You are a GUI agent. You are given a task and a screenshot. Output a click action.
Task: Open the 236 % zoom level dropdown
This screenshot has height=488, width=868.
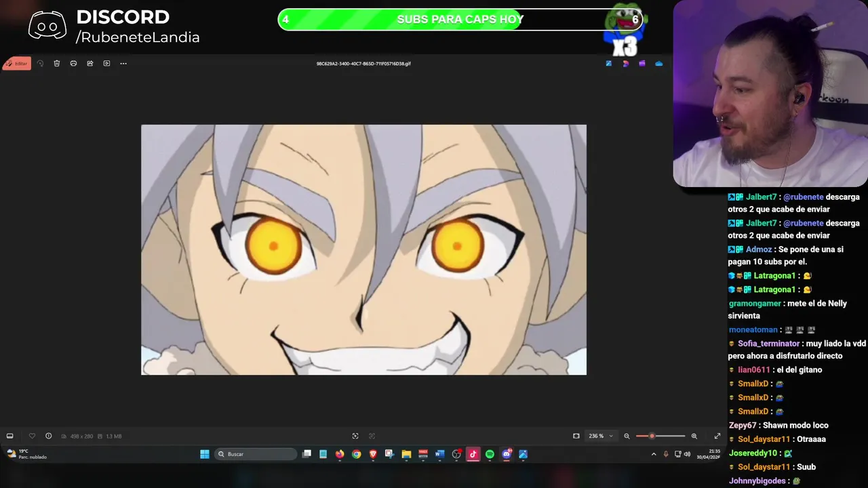click(600, 436)
